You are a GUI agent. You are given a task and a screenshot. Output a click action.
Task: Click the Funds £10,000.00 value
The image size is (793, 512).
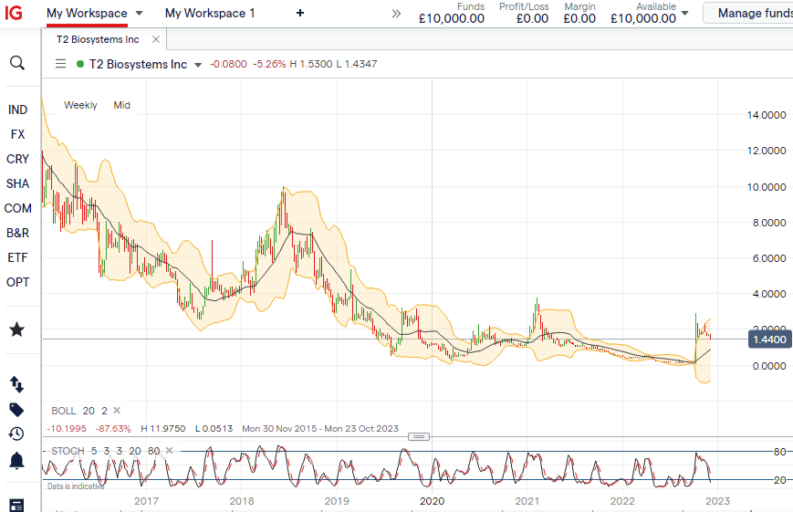(452, 19)
